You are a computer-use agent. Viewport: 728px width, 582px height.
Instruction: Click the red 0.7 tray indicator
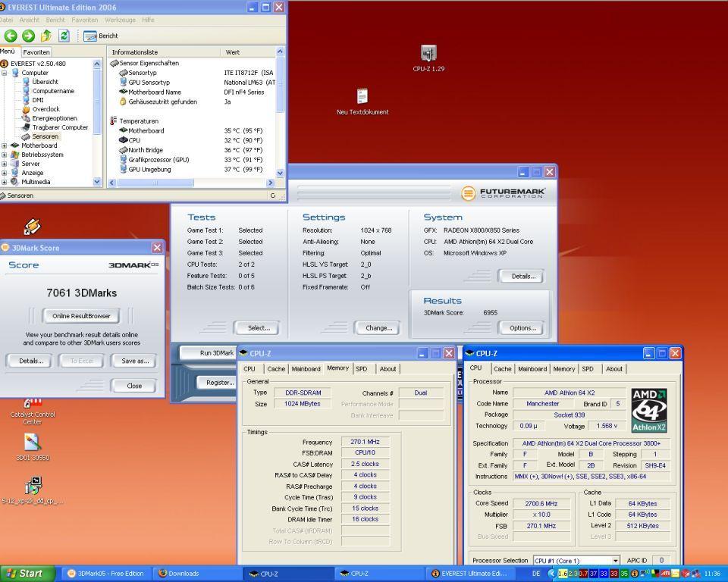tap(583, 574)
